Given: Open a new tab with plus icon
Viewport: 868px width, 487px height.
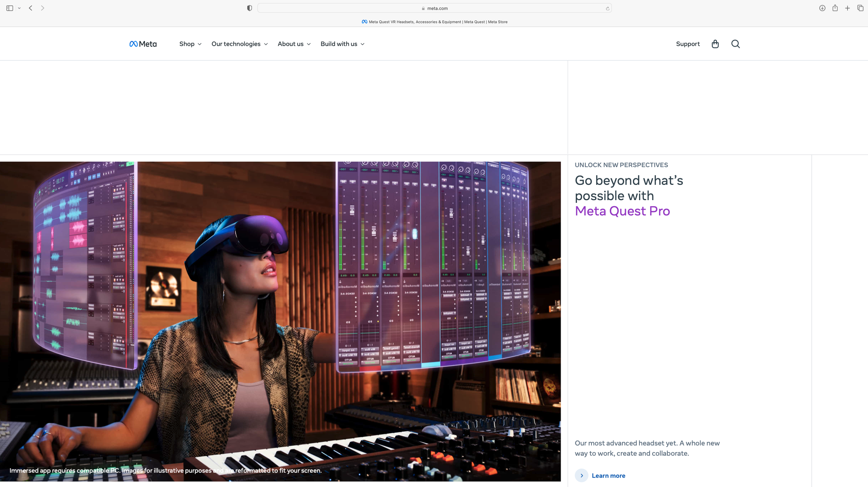Looking at the screenshot, I should tap(848, 8).
